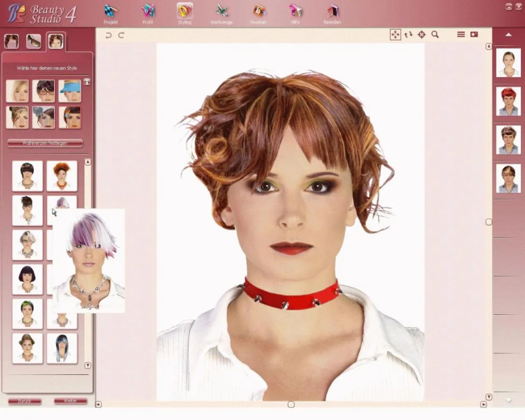Open the Profil section icon

point(148,13)
